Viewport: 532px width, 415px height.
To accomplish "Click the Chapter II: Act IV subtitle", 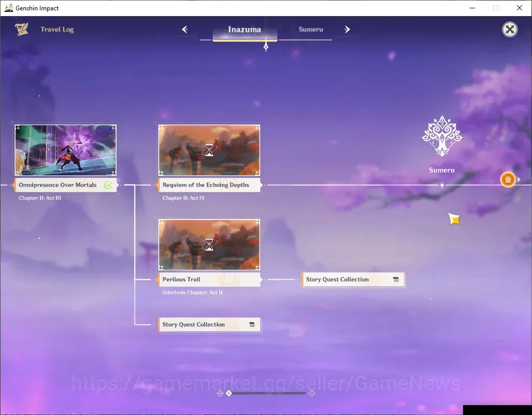I will [x=184, y=198].
